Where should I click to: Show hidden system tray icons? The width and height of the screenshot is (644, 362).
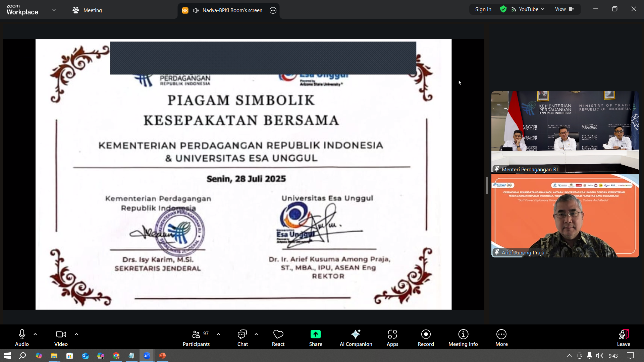pos(569,356)
